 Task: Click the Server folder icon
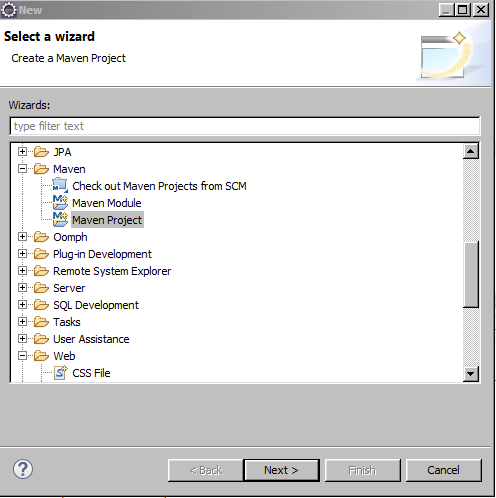pyautogui.click(x=41, y=288)
